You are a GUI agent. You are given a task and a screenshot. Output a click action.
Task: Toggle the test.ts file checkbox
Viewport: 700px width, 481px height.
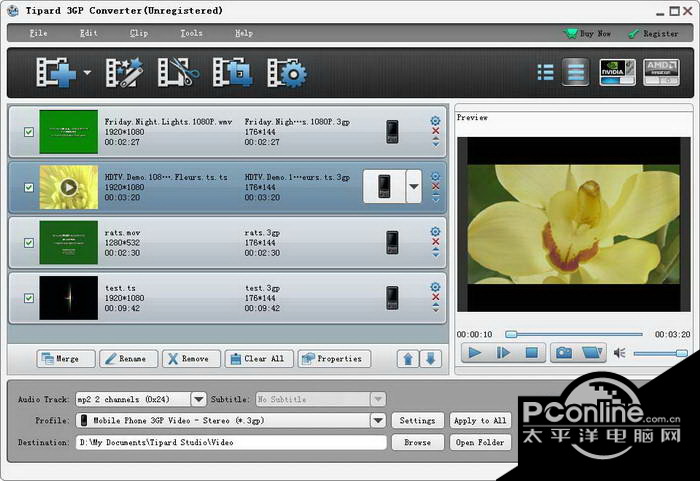pyautogui.click(x=28, y=297)
